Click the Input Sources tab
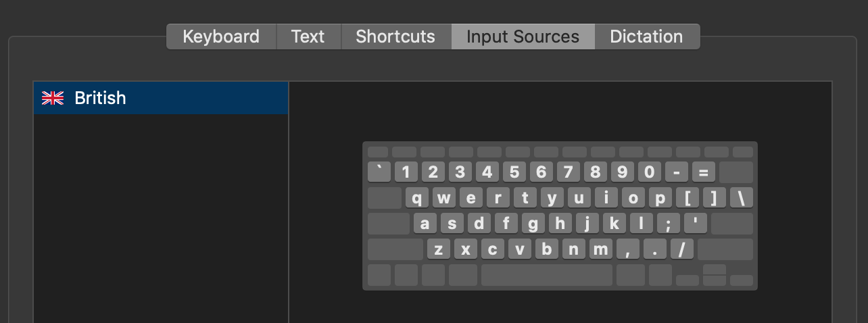 point(523,36)
